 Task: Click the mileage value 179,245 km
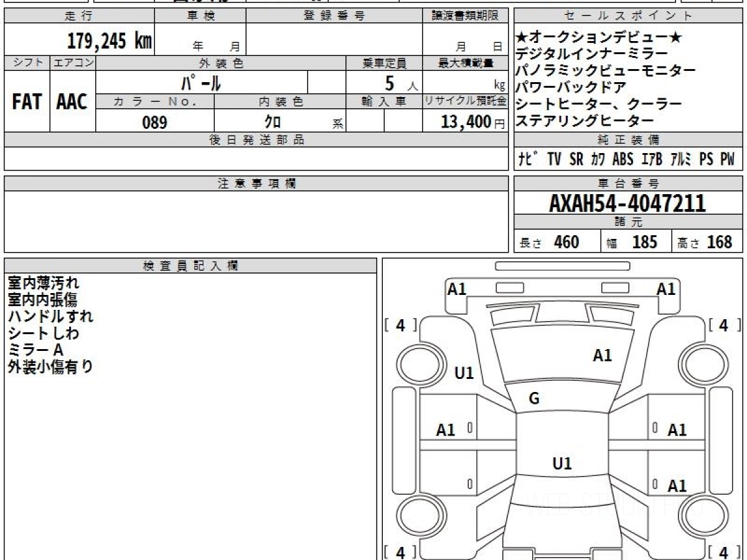coord(110,41)
